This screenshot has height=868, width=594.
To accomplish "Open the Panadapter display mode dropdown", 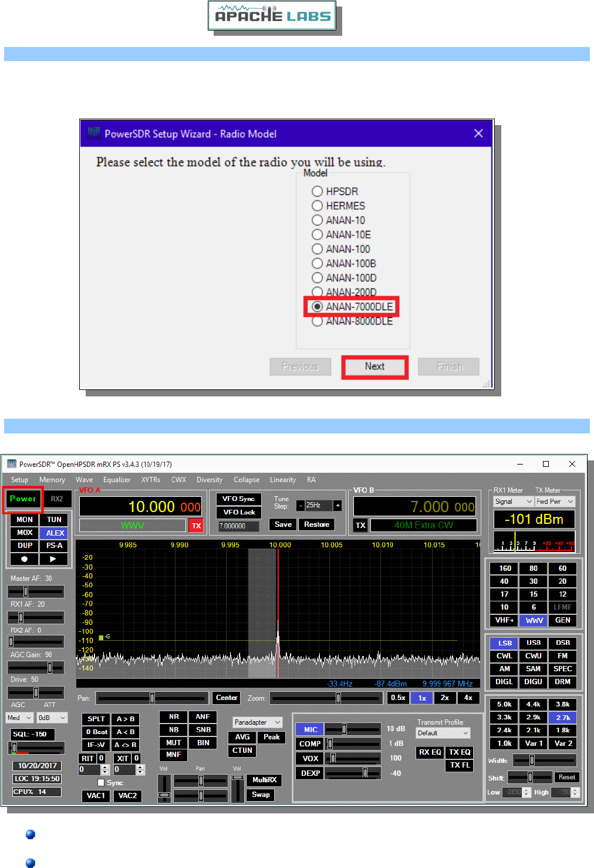I will 258,722.
